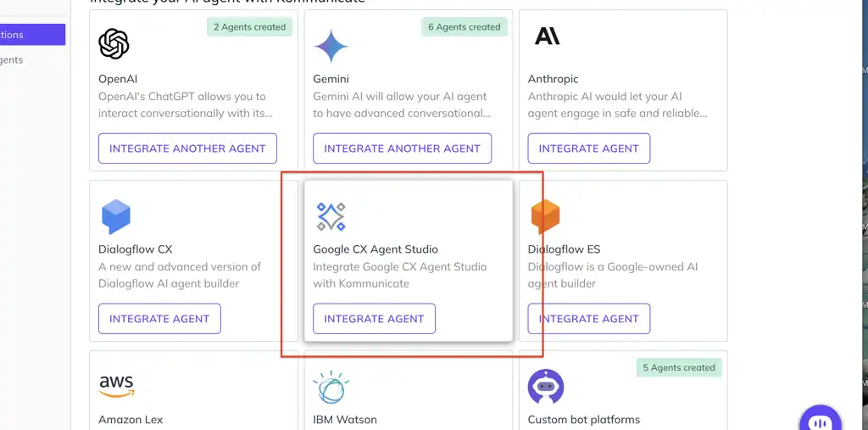The image size is (868, 430).
Task: Click the Gemini AI description text
Action: pyautogui.click(x=402, y=104)
